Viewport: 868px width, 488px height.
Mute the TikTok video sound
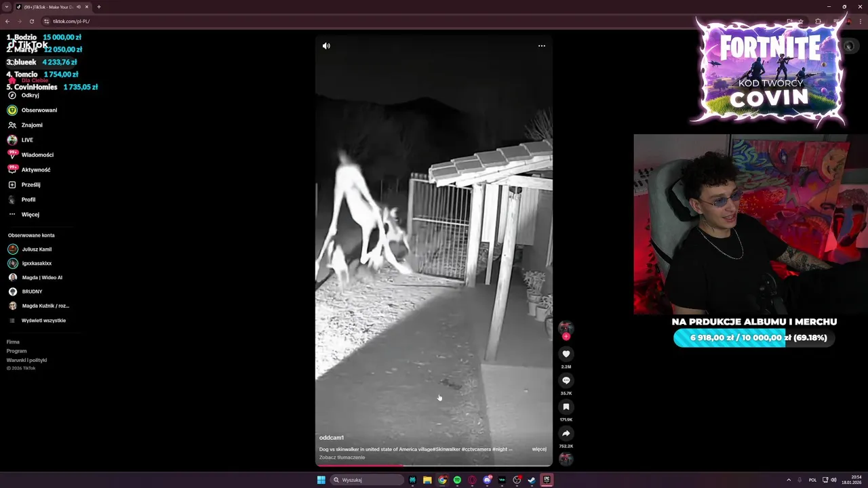(326, 46)
